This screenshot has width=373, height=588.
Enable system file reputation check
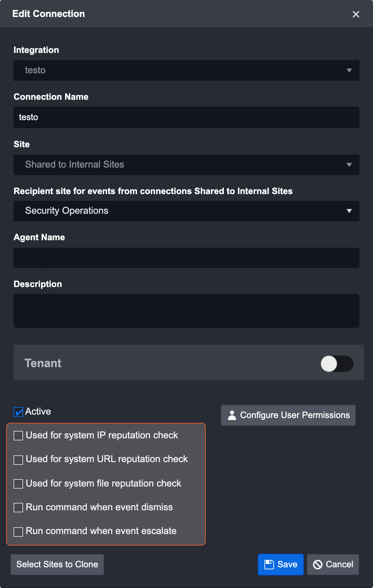(x=18, y=484)
